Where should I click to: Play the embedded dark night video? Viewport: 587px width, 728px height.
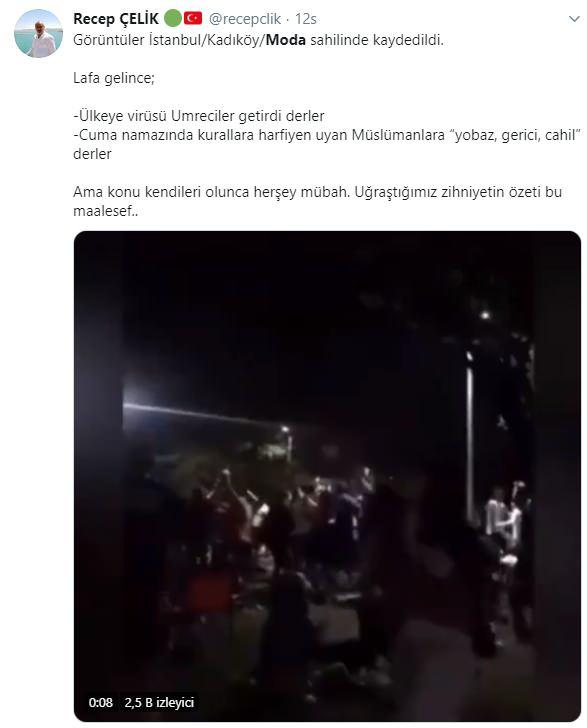pyautogui.click(x=327, y=476)
